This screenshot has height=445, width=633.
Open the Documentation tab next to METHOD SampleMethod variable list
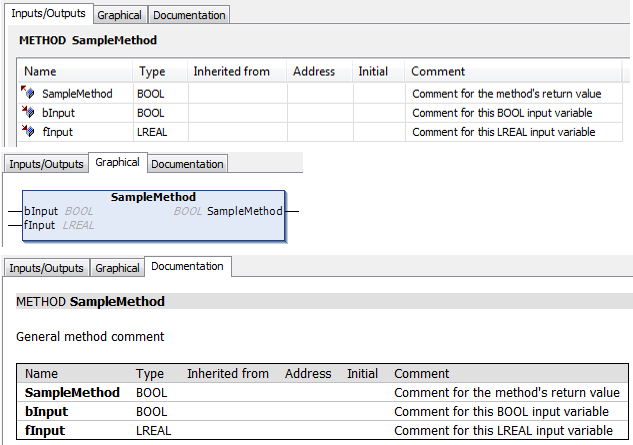[x=189, y=15]
